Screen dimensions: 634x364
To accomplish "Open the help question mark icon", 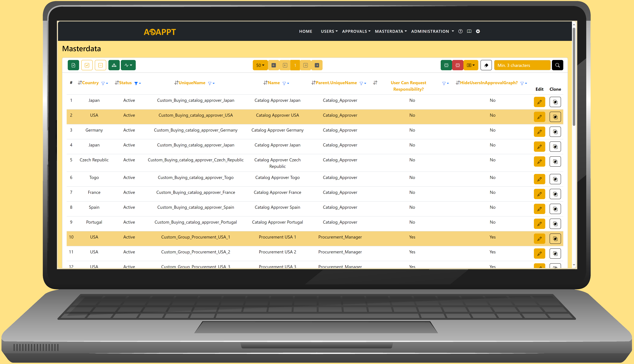I will pos(460,31).
